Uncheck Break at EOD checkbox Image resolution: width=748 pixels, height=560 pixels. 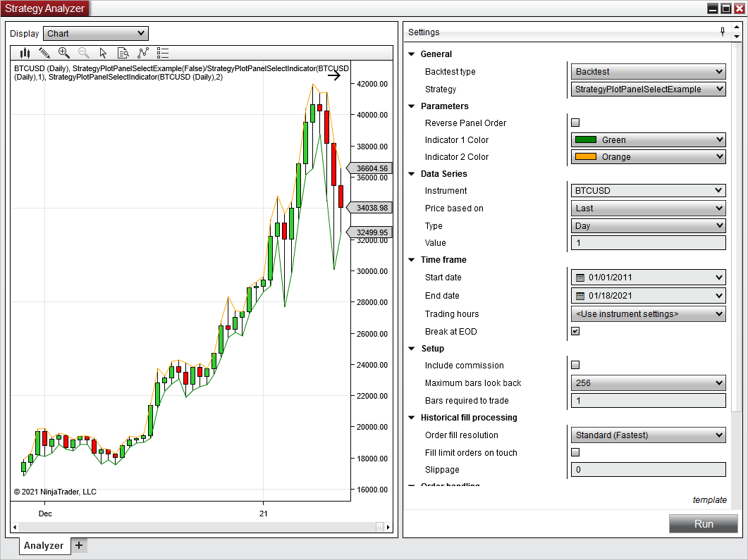(575, 331)
